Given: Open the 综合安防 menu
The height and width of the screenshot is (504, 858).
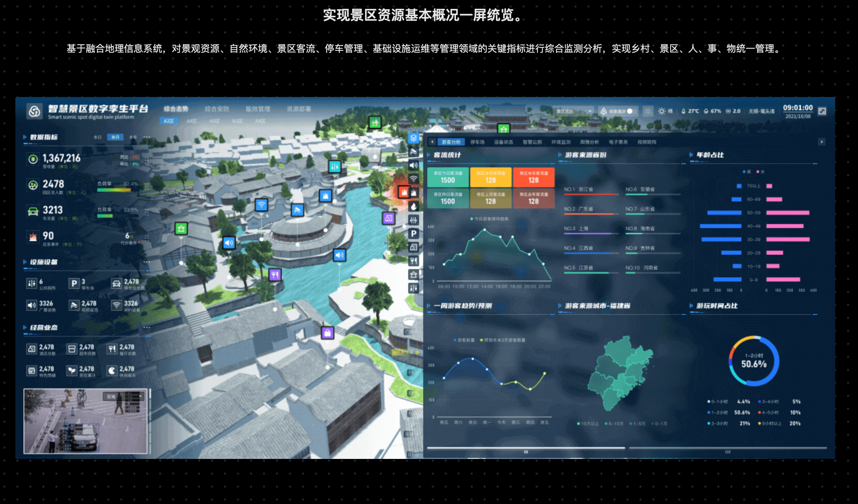Looking at the screenshot, I should (217, 109).
